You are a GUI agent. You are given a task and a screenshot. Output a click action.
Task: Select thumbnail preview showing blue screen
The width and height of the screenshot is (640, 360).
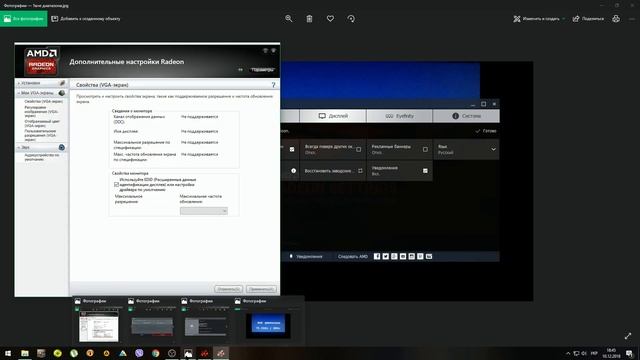(x=268, y=325)
